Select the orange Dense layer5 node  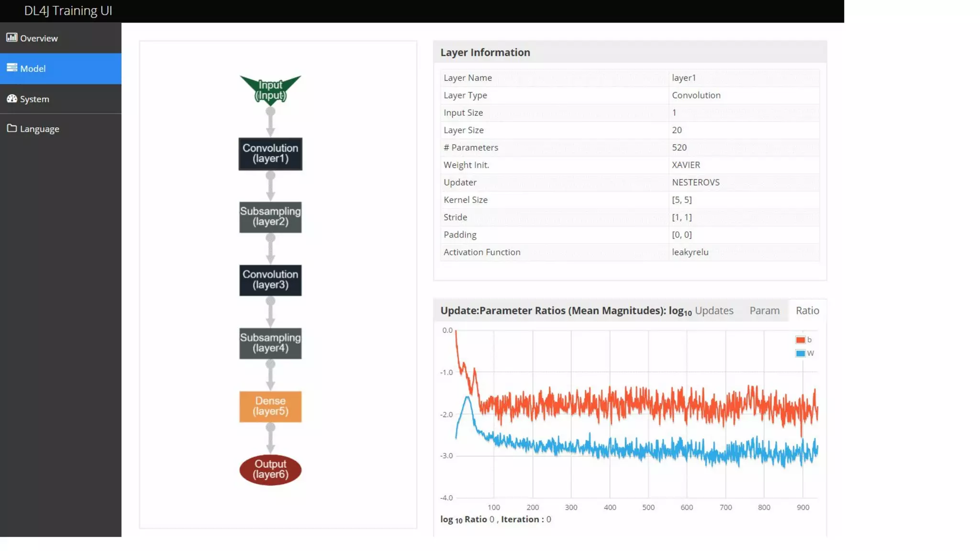[270, 406]
